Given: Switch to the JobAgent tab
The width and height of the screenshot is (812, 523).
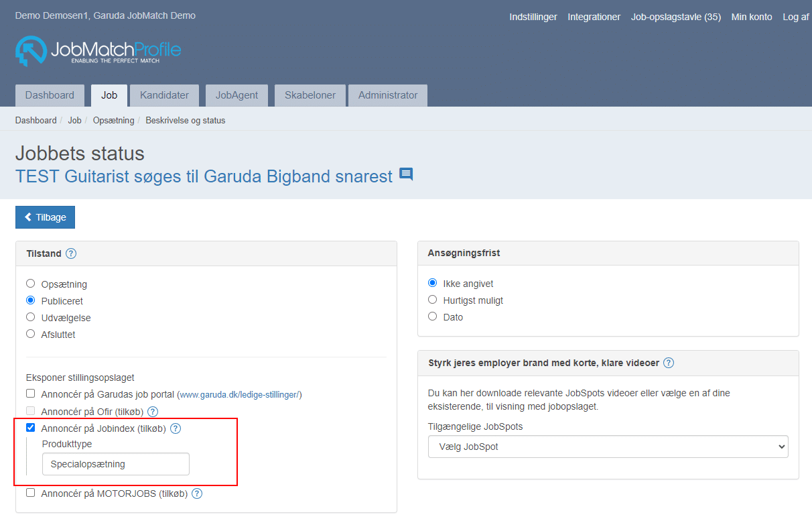Looking at the screenshot, I should (236, 95).
